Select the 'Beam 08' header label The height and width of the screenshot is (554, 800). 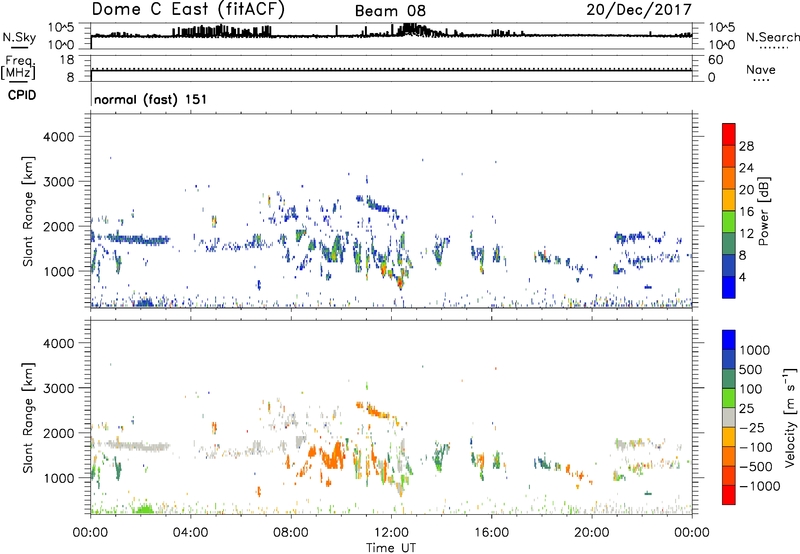(x=390, y=11)
